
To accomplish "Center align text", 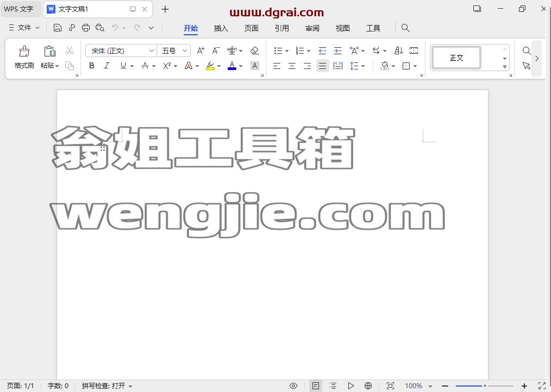I will point(292,66).
